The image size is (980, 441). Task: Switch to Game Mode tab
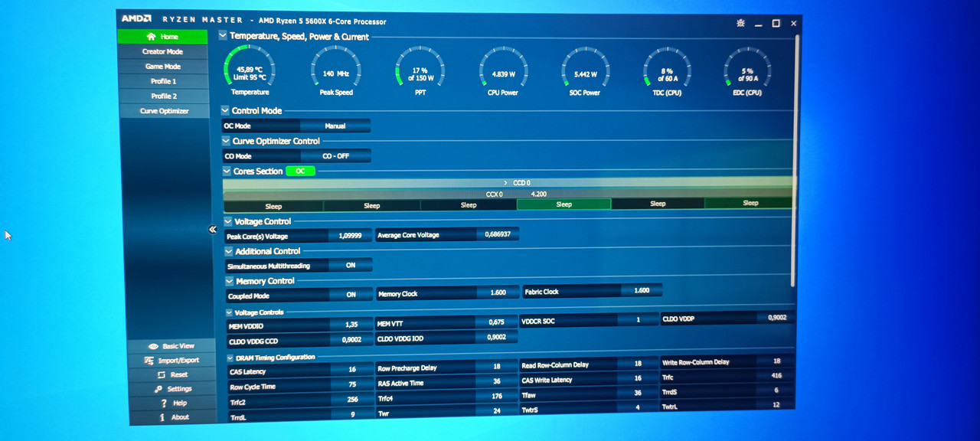tap(162, 67)
